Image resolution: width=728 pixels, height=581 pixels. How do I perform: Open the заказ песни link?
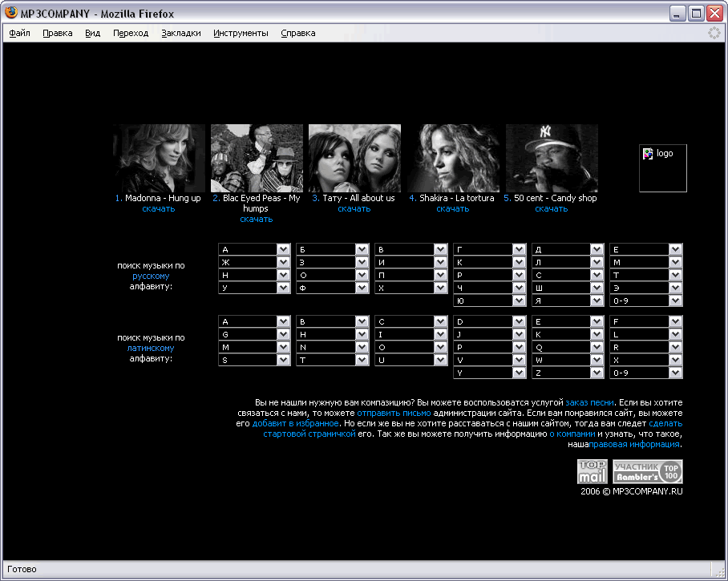[x=589, y=402]
